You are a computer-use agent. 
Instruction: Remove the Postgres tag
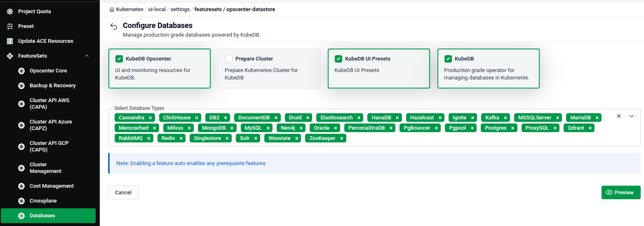point(513,128)
